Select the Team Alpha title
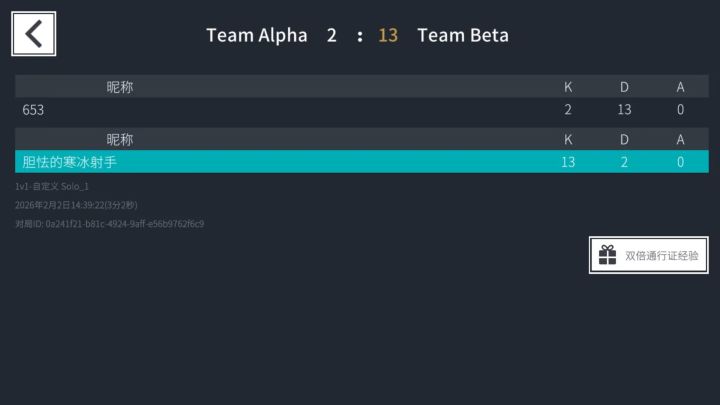Viewport: 720px width, 405px height. [x=257, y=35]
